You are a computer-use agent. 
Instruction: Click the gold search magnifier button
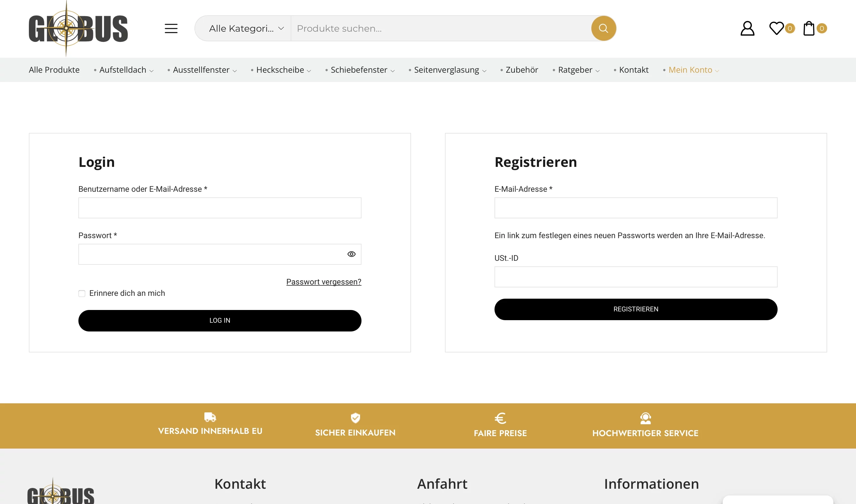[x=603, y=29]
